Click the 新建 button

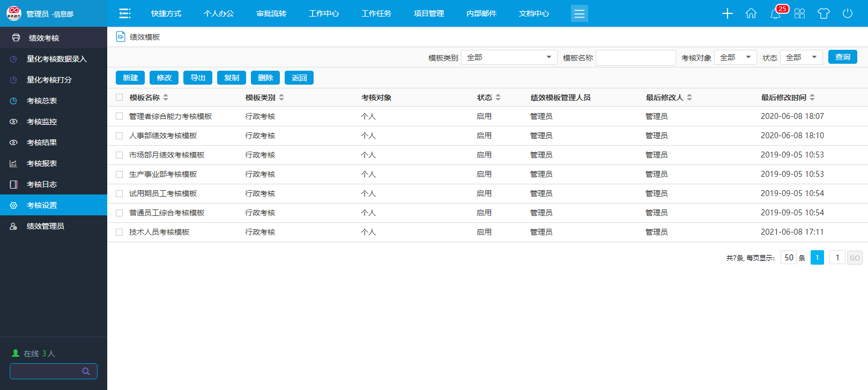point(130,78)
